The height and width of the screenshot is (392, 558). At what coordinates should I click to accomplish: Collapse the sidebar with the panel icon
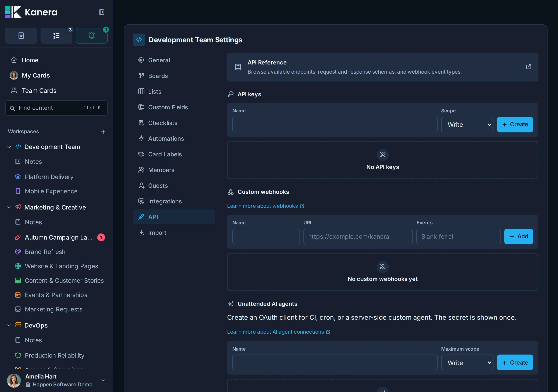tap(102, 12)
